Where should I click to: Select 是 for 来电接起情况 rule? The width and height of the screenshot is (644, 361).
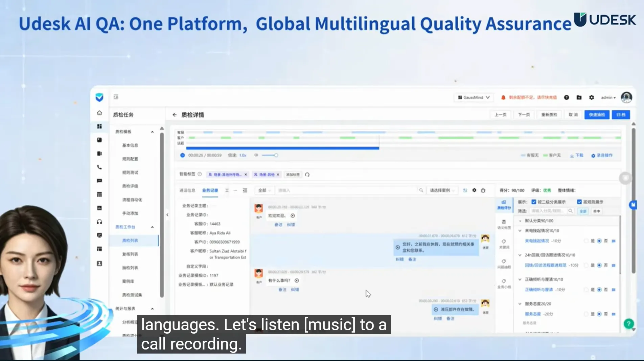pos(586,241)
